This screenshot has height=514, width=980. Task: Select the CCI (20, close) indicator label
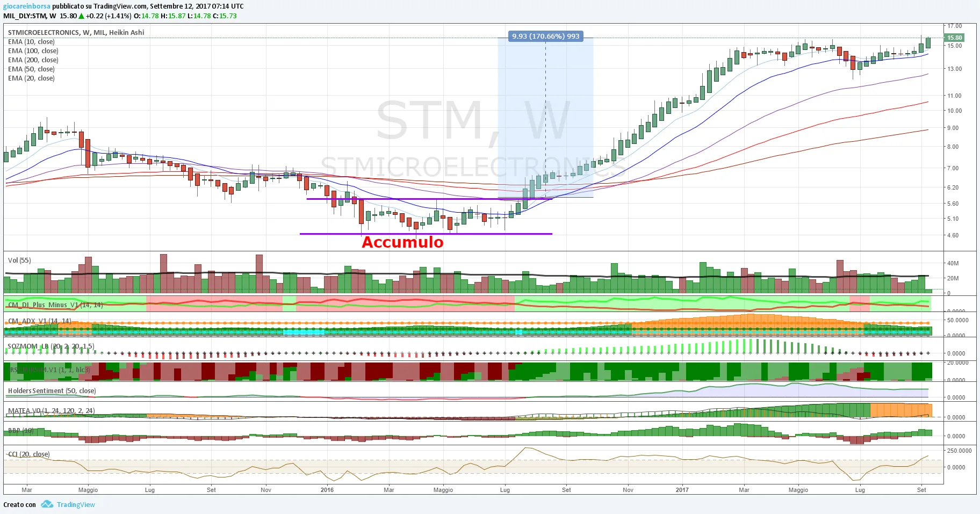point(29,454)
